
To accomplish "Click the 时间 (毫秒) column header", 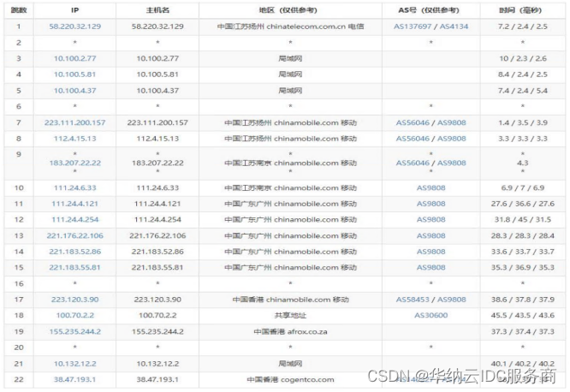I will (523, 9).
